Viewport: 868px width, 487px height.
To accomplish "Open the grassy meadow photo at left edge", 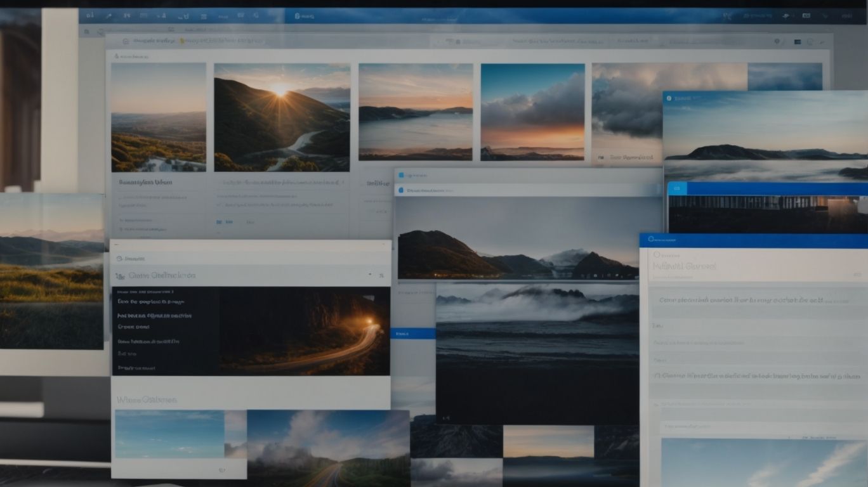I will (x=51, y=271).
